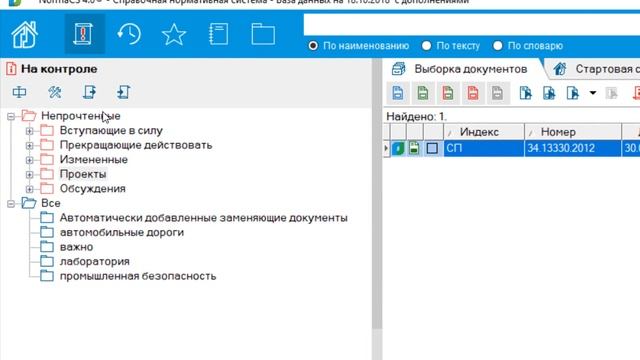Click the row indicator arrow of СП row
The height and width of the screenshot is (360, 640).
click(x=386, y=148)
